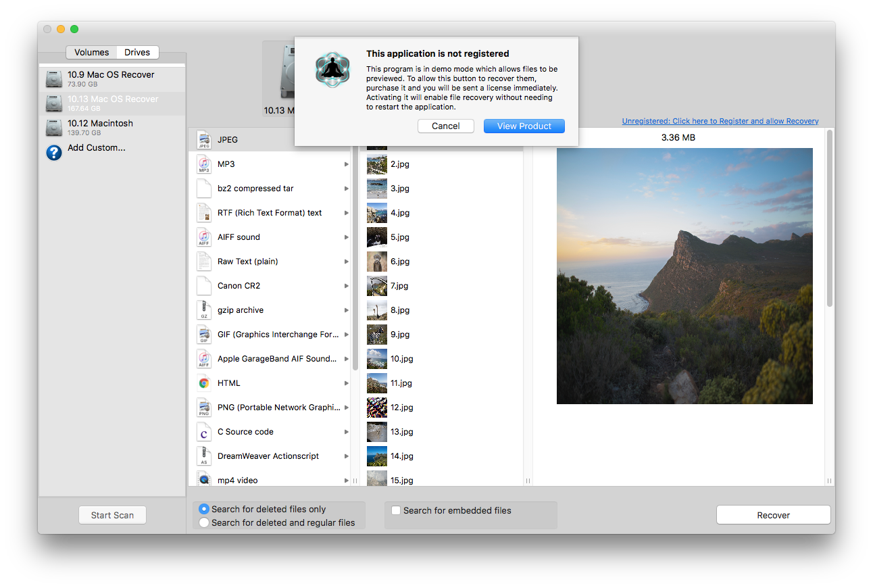Expand the gzip archive arrow
Screen dimensions: 873x588
coord(347,310)
